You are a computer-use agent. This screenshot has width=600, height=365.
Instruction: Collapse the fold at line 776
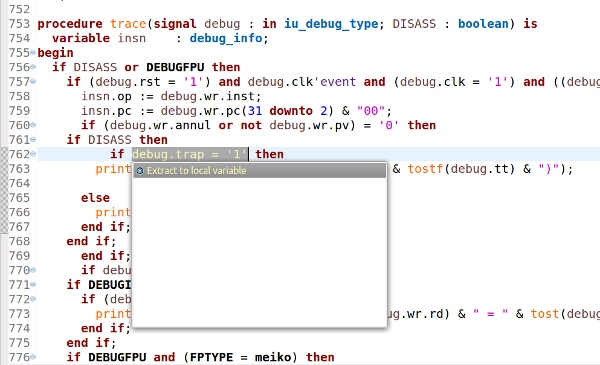(33, 357)
